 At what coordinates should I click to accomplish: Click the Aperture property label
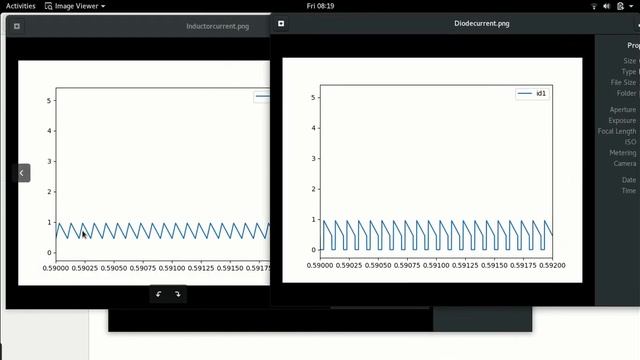coord(622,109)
